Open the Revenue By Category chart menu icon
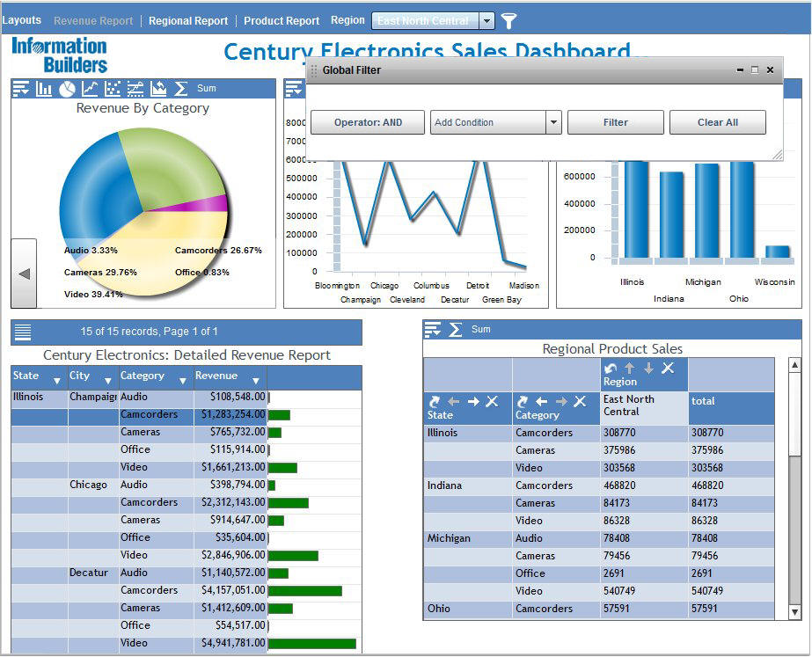The width and height of the screenshot is (812, 657). point(21,89)
